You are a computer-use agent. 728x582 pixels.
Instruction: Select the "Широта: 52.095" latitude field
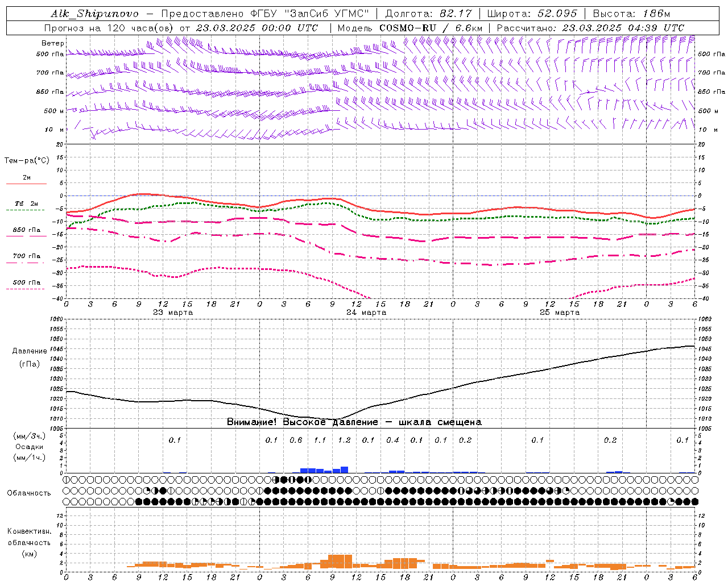point(532,14)
